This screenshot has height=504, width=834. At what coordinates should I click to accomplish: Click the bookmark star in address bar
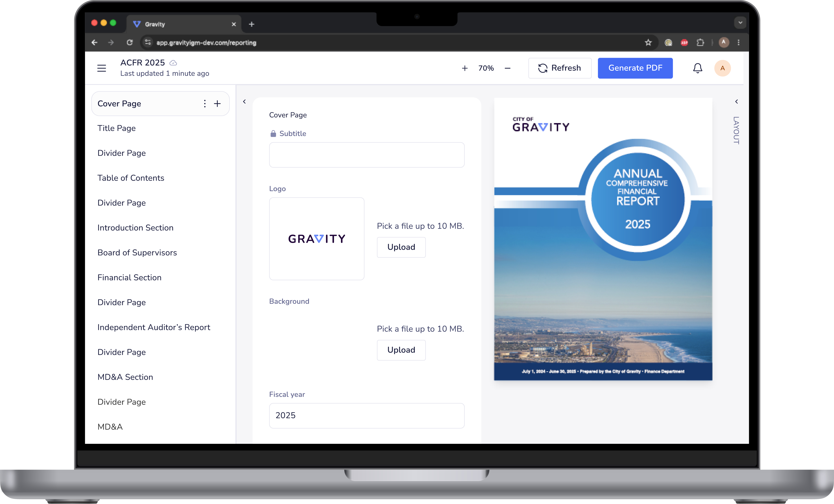(x=648, y=43)
